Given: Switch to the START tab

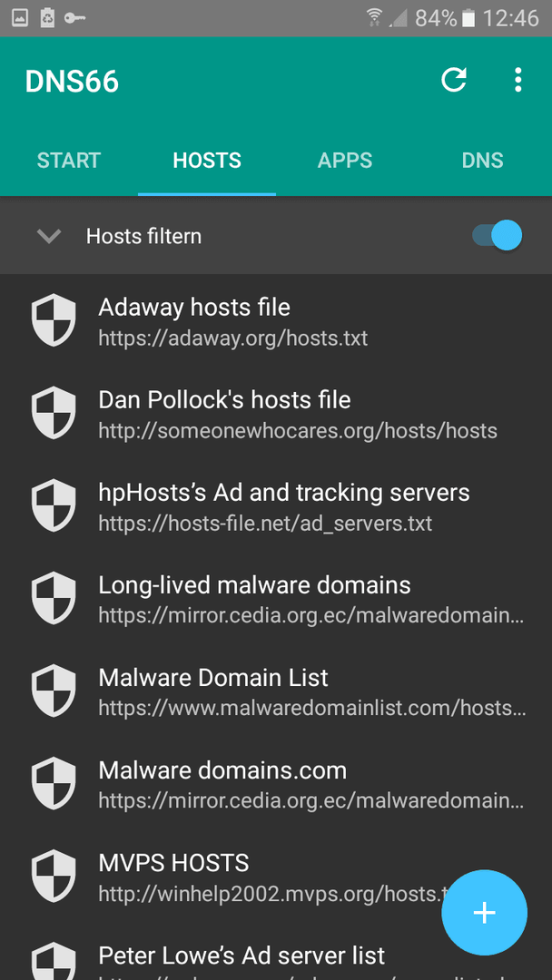Looking at the screenshot, I should click(69, 160).
